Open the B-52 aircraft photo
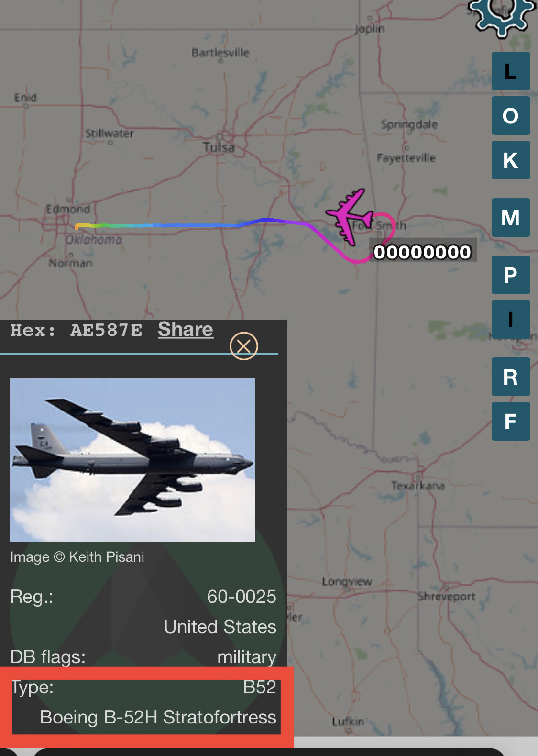The width and height of the screenshot is (538, 756). (132, 460)
